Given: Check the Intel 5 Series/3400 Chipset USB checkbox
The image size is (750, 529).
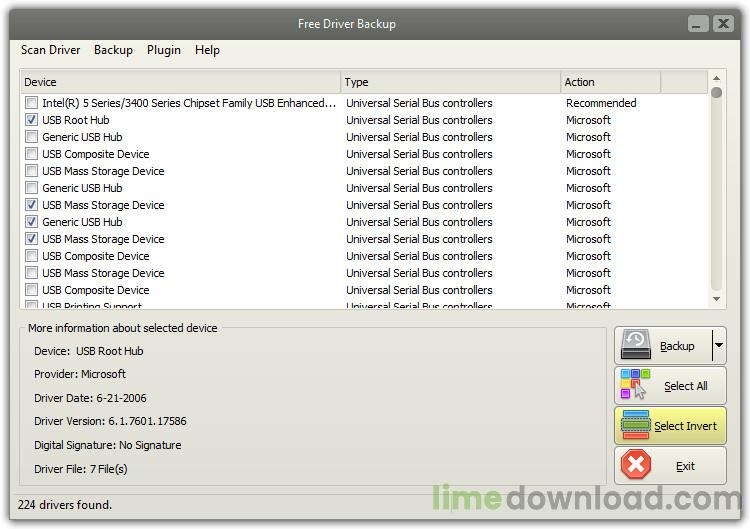Looking at the screenshot, I should click(x=32, y=103).
